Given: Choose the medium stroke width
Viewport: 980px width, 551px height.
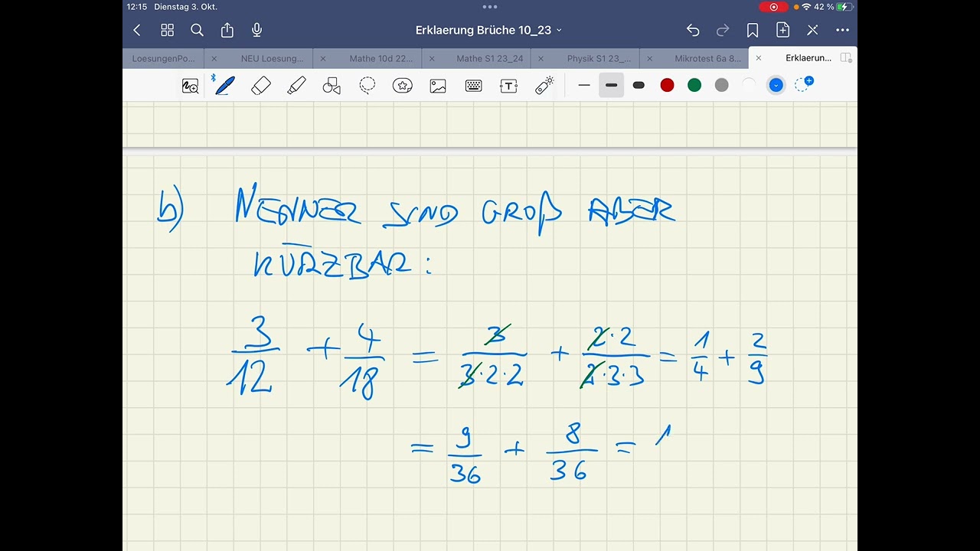Looking at the screenshot, I should point(611,86).
